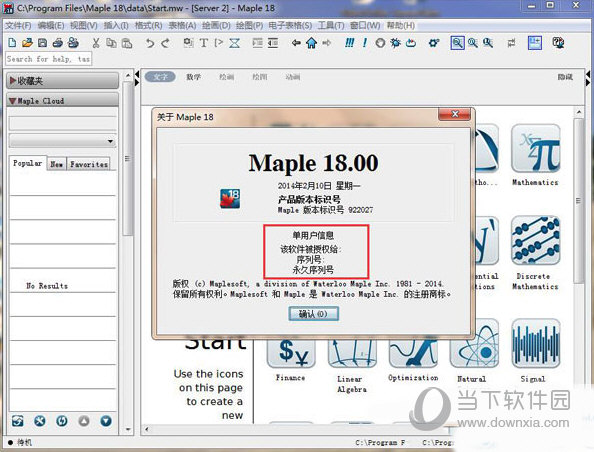This screenshot has height=452, width=594.
Task: Click the Maple Cloud up arrow icon
Action: click(x=84, y=421)
